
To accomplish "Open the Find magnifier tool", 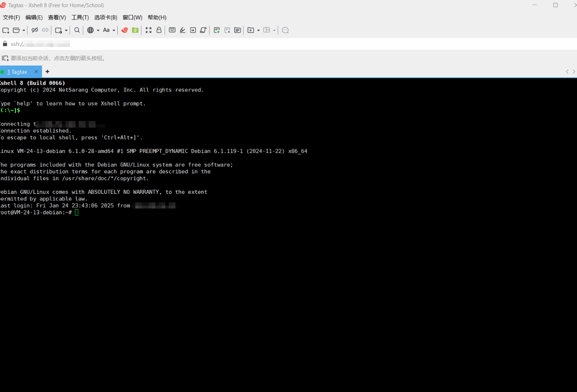I will point(77,30).
